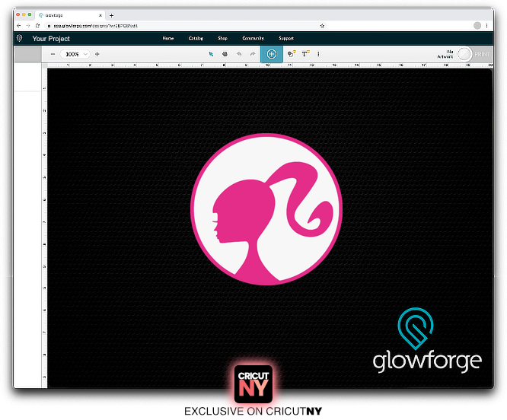Choose the hand pan tool
Screen dimensions: 507x420
click(225, 54)
